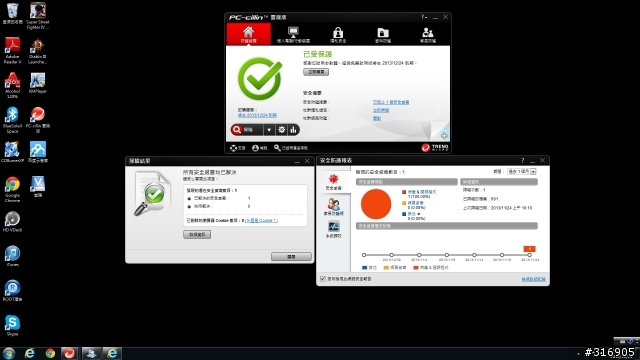Open the computer and mobile devices tab
This screenshot has height=360, width=640.
(293, 34)
